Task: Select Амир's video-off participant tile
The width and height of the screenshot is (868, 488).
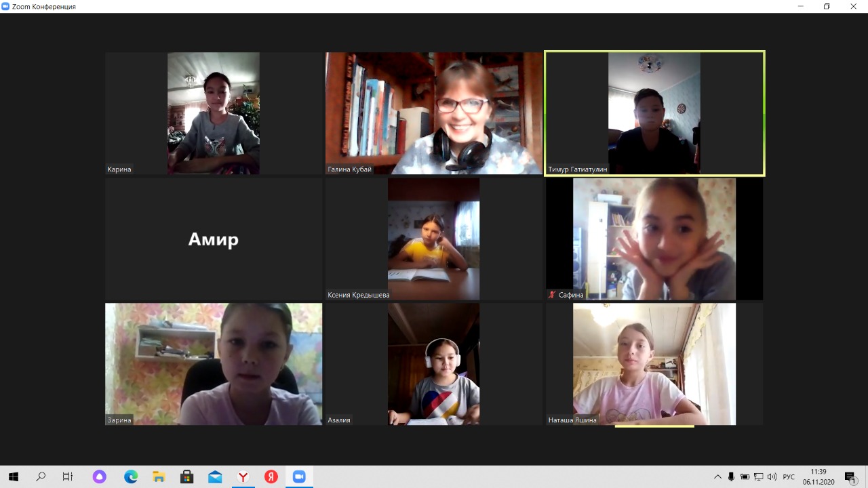Action: pyautogui.click(x=214, y=239)
